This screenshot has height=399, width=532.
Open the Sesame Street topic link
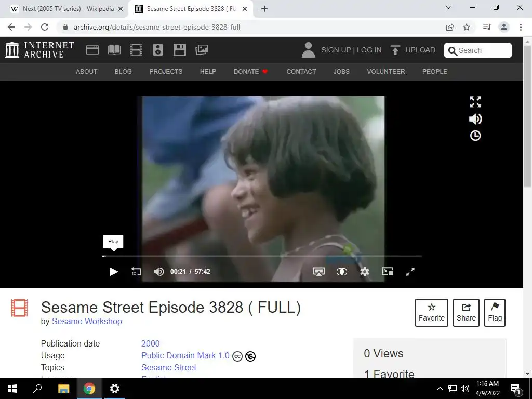click(169, 367)
